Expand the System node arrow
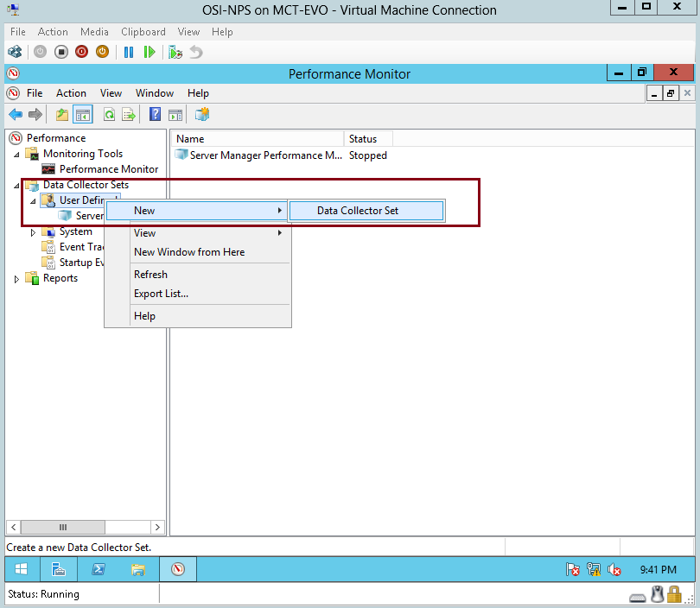Image resolution: width=700 pixels, height=608 pixels. tap(34, 232)
